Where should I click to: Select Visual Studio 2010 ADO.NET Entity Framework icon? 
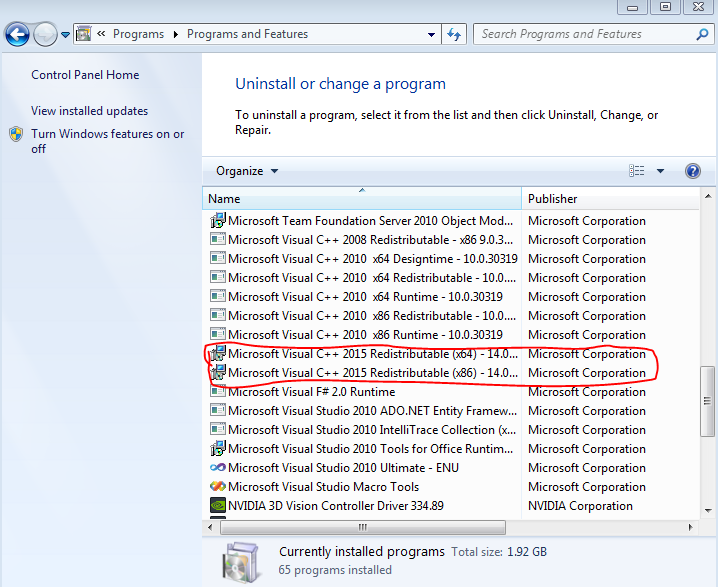(218, 410)
